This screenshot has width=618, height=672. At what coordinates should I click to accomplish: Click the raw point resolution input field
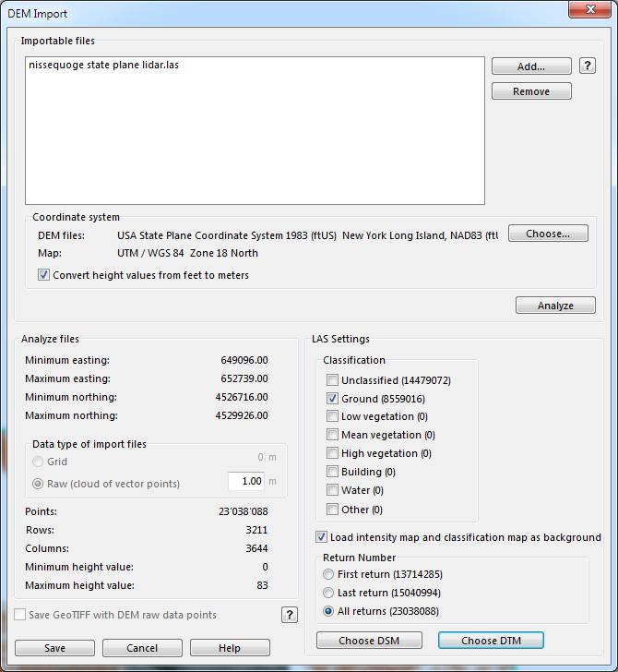point(246,481)
